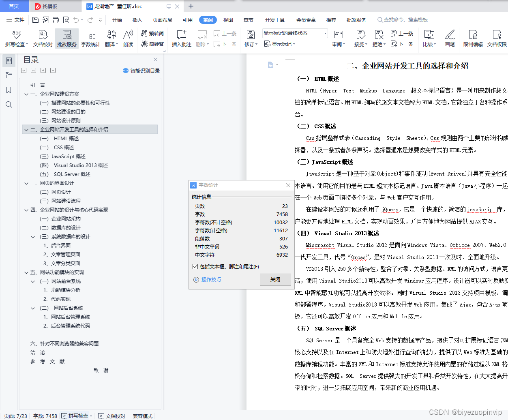Toggle 拼写检查 in the status bar
Screen dimensions: 508x420
77,416
